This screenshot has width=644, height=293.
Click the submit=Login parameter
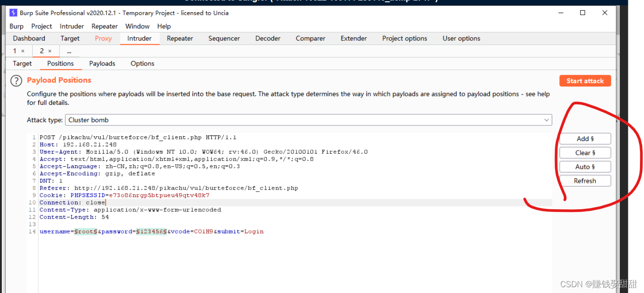pos(240,232)
